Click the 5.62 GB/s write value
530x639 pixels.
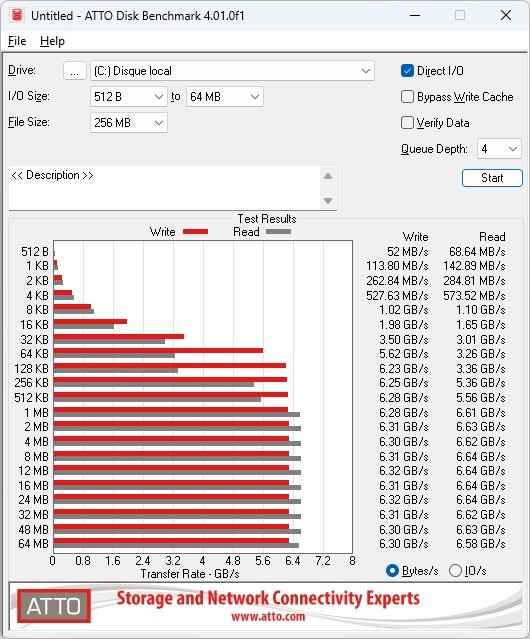404,354
